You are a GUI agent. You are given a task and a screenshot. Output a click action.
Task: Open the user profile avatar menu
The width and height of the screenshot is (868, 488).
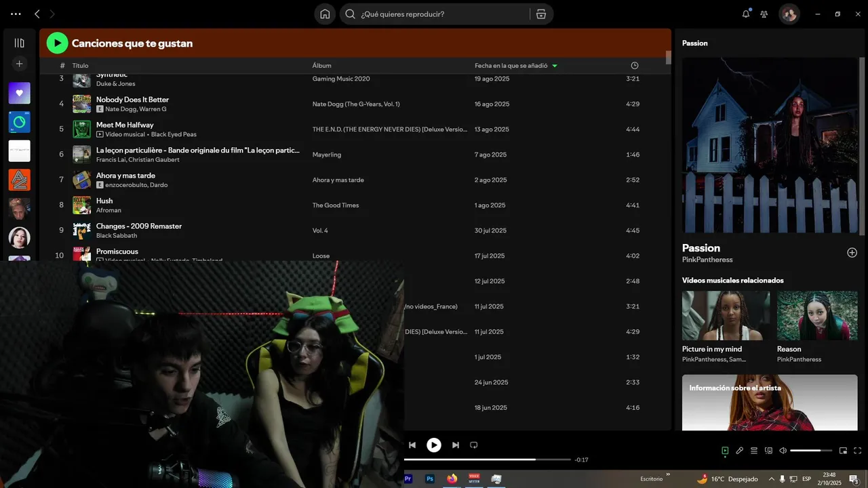tap(789, 14)
